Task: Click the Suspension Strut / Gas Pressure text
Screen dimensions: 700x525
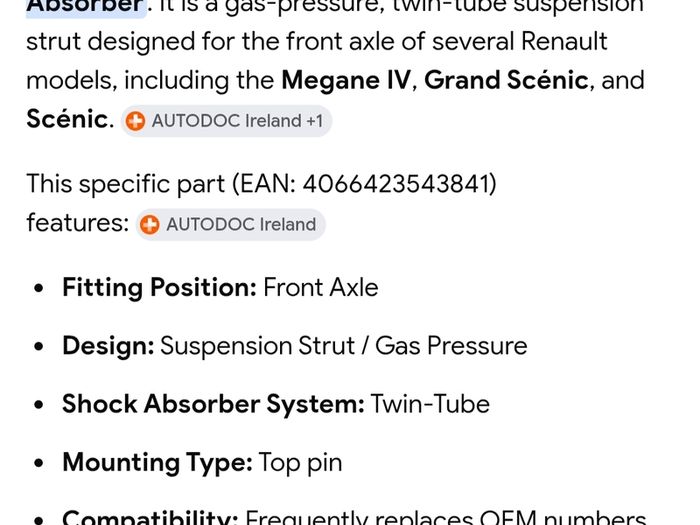Action: (344, 346)
